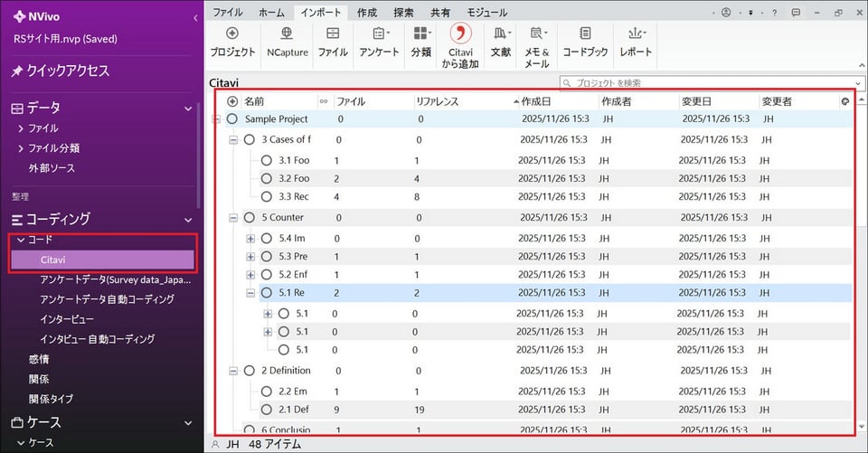This screenshot has height=453, width=868.
Task: Switch to the 探索 tab
Action: pyautogui.click(x=403, y=12)
